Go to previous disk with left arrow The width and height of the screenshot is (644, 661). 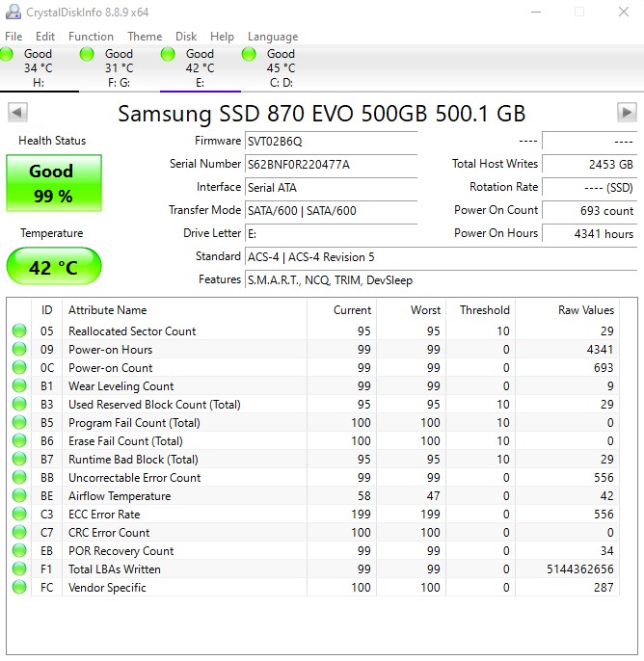pos(17,113)
